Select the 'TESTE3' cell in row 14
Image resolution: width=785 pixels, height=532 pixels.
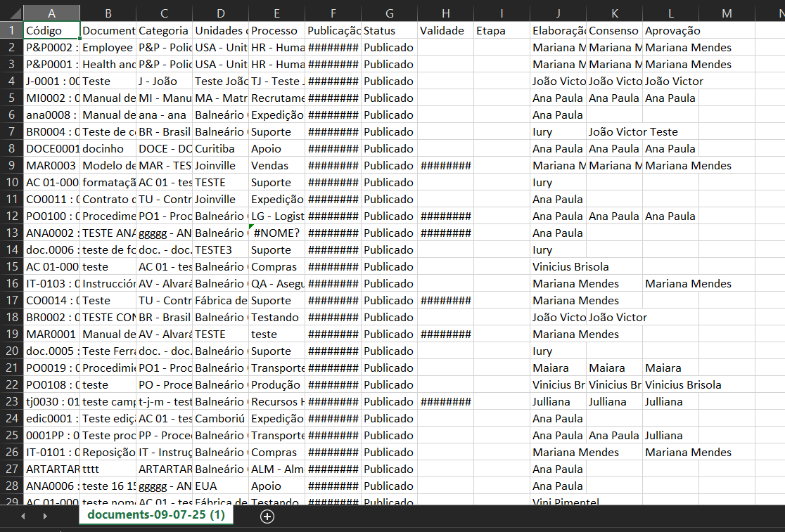click(220, 250)
